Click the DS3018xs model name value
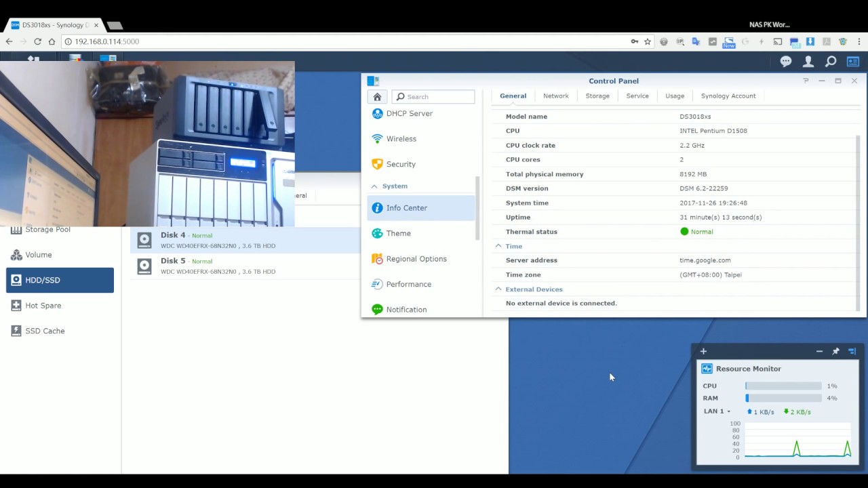Image resolution: width=868 pixels, height=488 pixels. pyautogui.click(x=695, y=117)
